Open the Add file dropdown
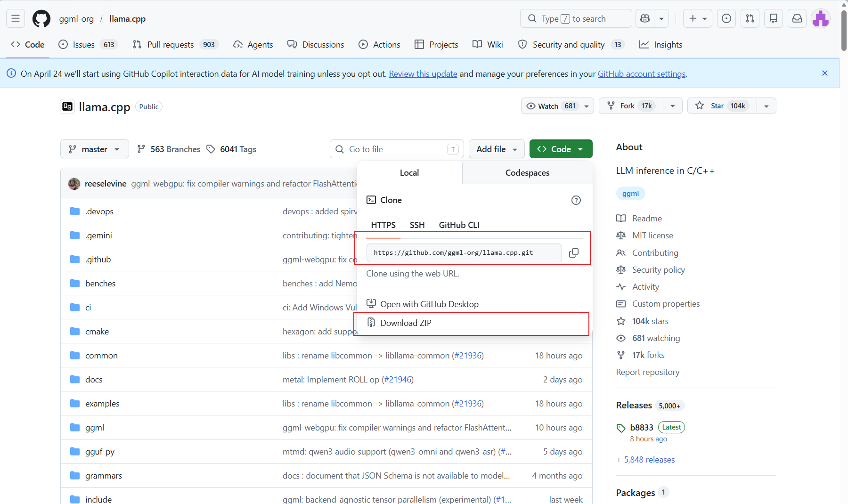Image resolution: width=848 pixels, height=504 pixels. coord(497,149)
